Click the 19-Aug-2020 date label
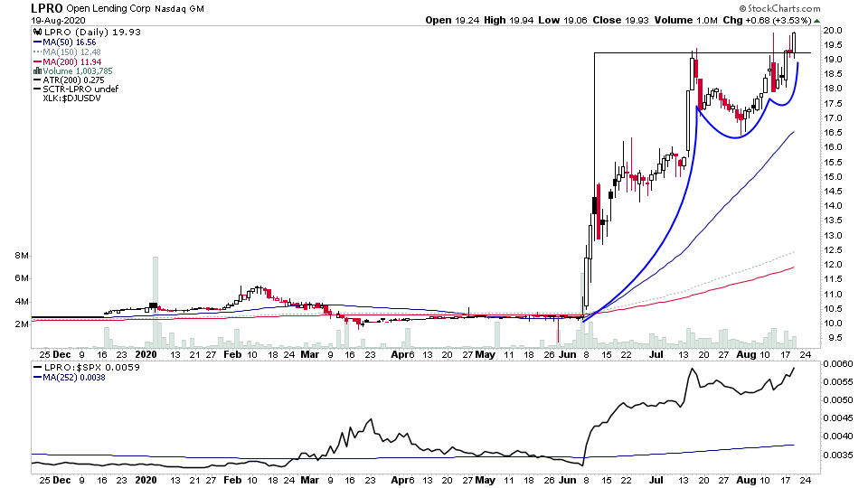Image resolution: width=868 pixels, height=488 pixels. point(58,21)
